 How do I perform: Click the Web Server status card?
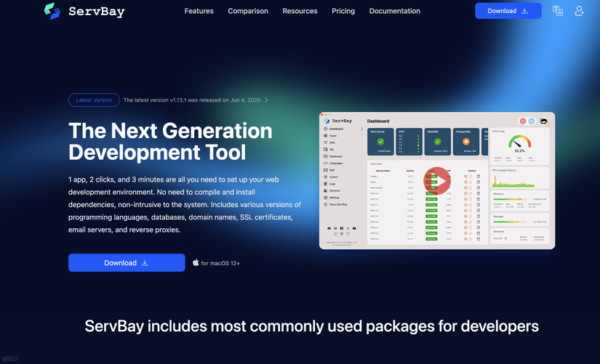point(380,142)
